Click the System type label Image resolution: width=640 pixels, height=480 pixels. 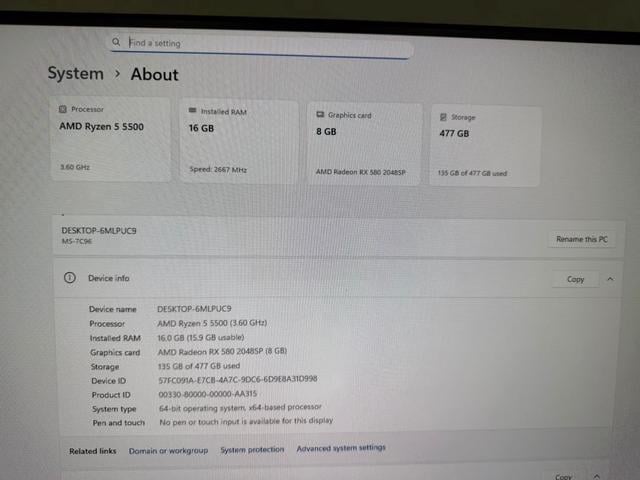tap(114, 409)
